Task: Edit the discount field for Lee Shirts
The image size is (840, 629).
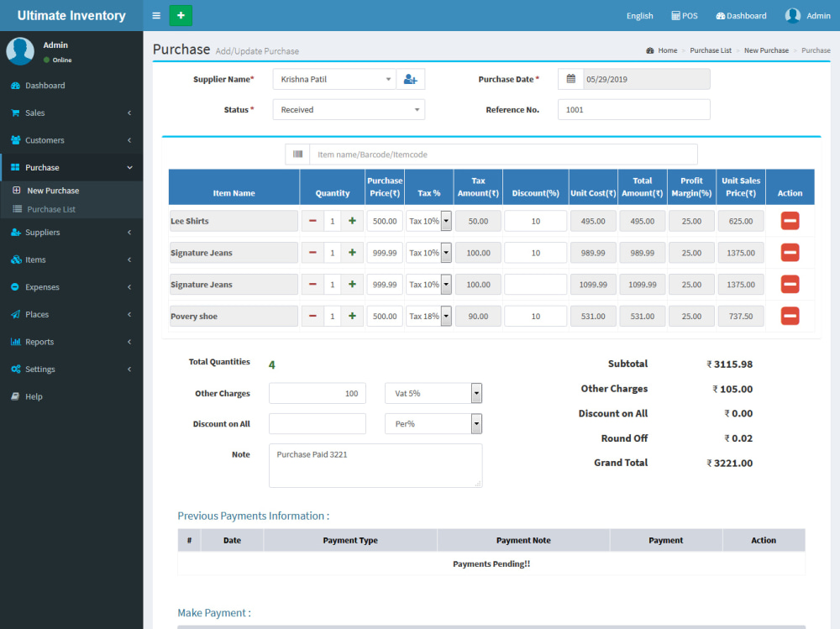Action: click(535, 221)
